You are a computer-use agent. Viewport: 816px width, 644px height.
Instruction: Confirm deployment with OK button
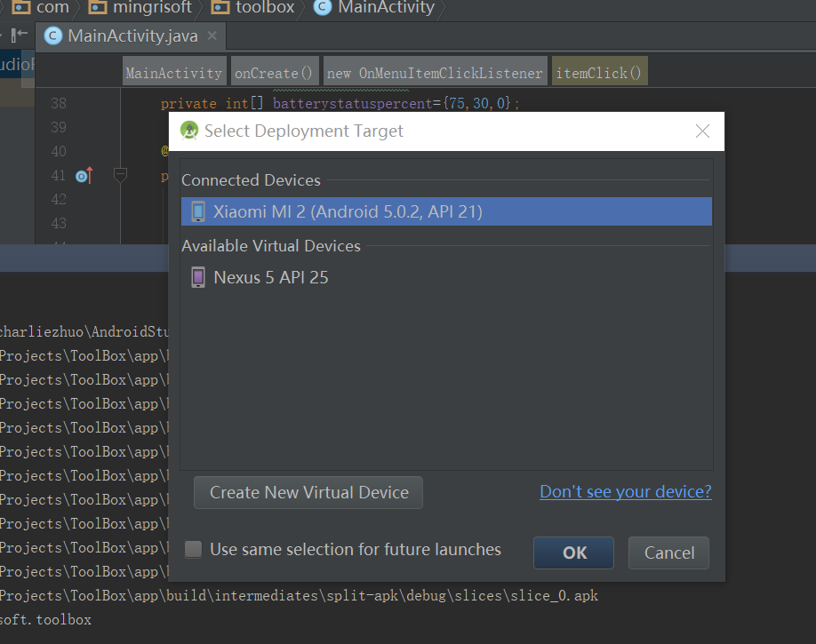573,553
